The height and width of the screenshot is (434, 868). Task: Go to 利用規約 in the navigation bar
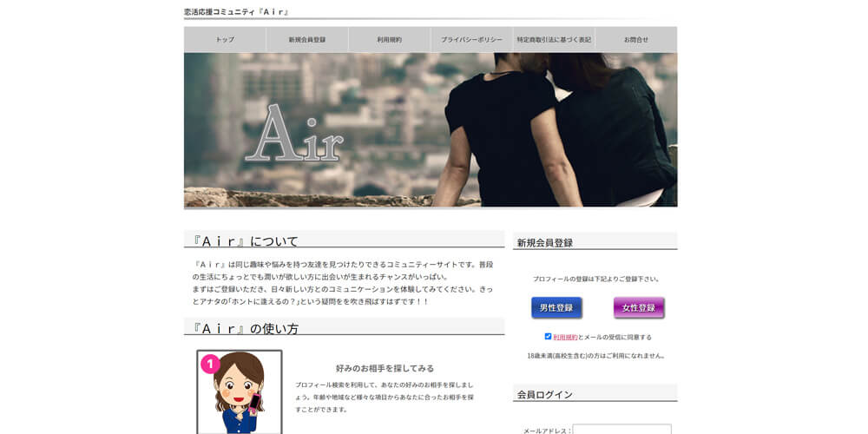389,40
